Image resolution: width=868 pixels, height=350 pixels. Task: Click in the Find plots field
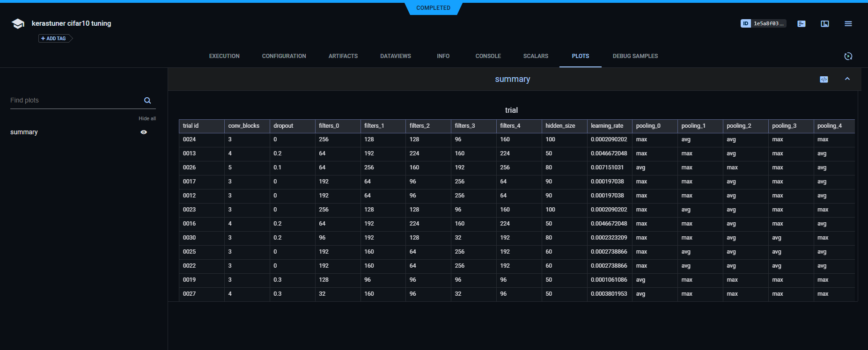pyautogui.click(x=75, y=101)
